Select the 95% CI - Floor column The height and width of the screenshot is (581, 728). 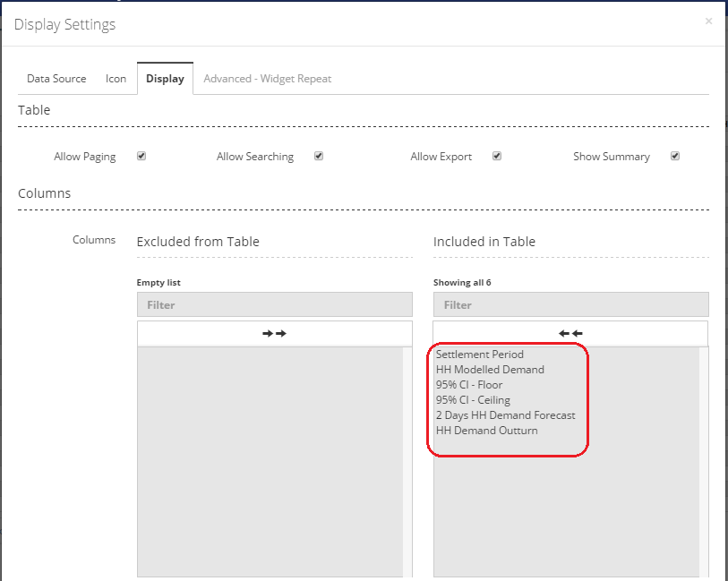click(469, 385)
